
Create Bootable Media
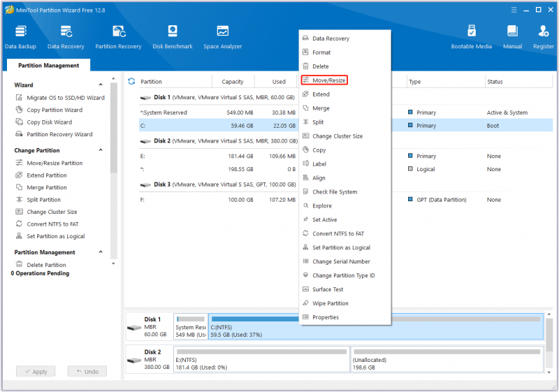click(x=471, y=37)
